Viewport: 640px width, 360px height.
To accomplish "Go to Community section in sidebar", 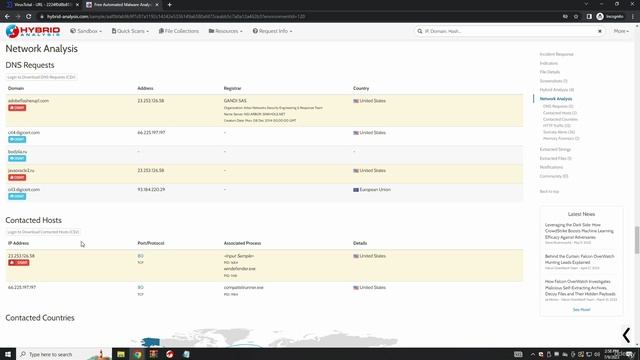I will 554,176.
